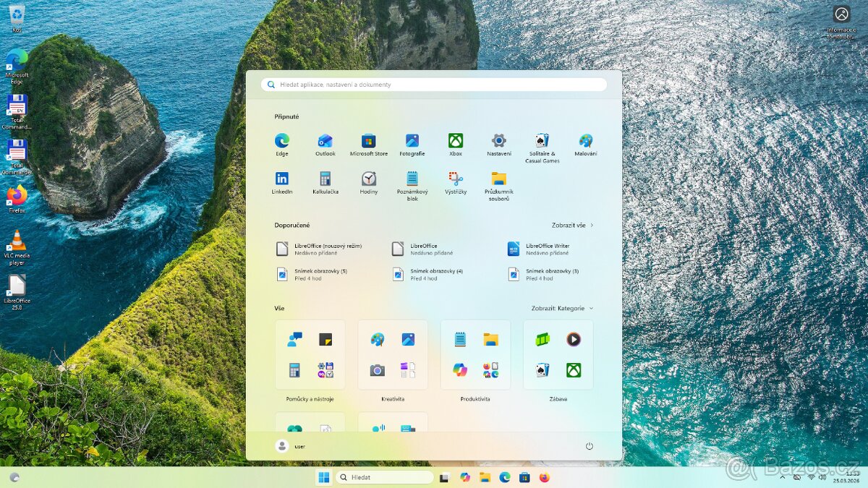Open the user account profile button
This screenshot has height=488, width=868.
tap(290, 447)
